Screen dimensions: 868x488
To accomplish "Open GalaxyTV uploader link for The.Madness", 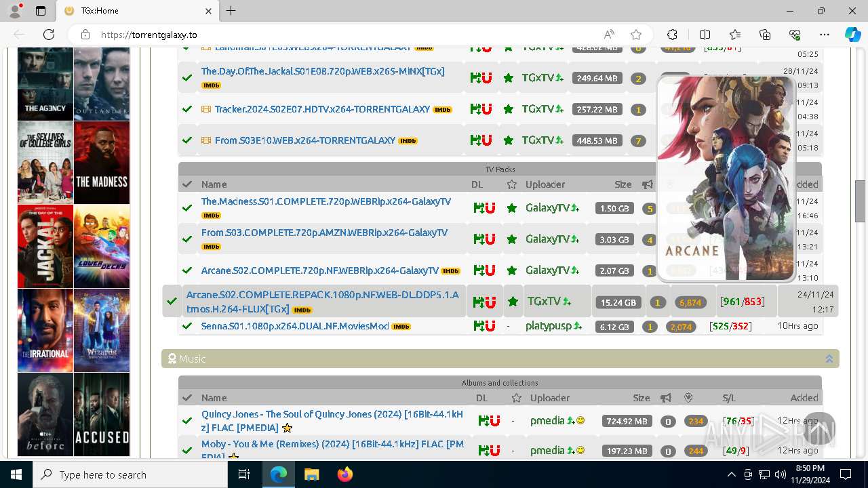I will (547, 208).
